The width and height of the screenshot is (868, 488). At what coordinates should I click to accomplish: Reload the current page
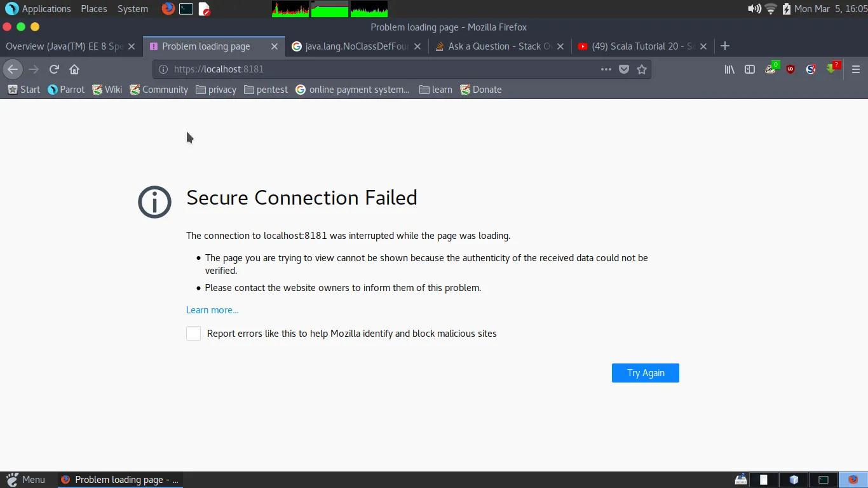[54, 69]
